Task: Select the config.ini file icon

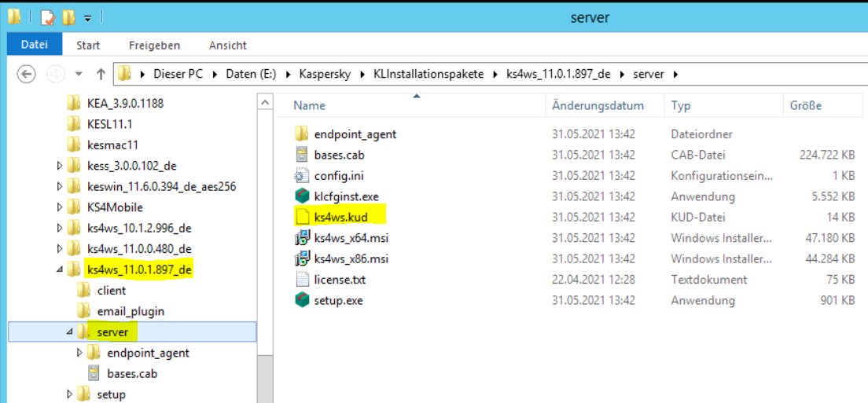Action: [x=301, y=176]
